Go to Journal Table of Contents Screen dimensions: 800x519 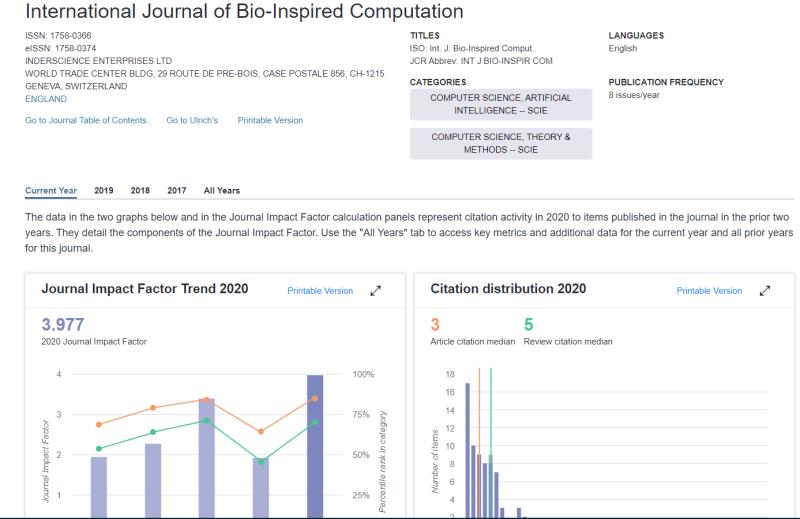coord(86,120)
